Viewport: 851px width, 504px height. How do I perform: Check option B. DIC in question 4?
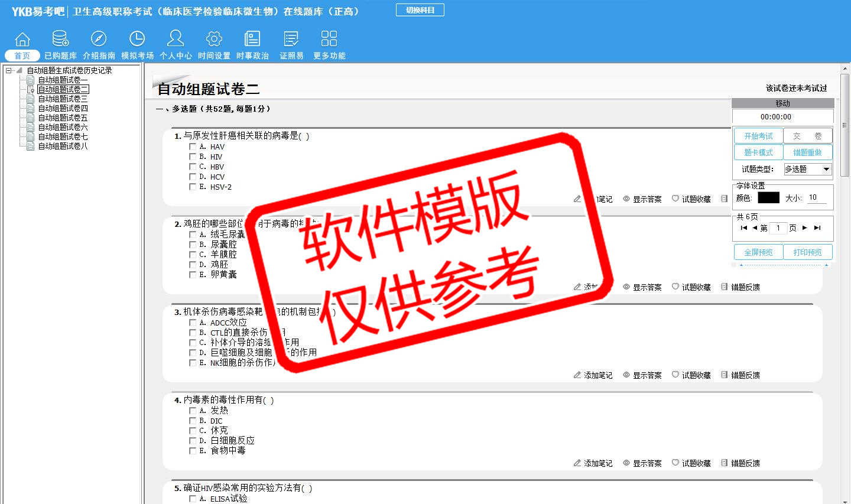tap(193, 421)
